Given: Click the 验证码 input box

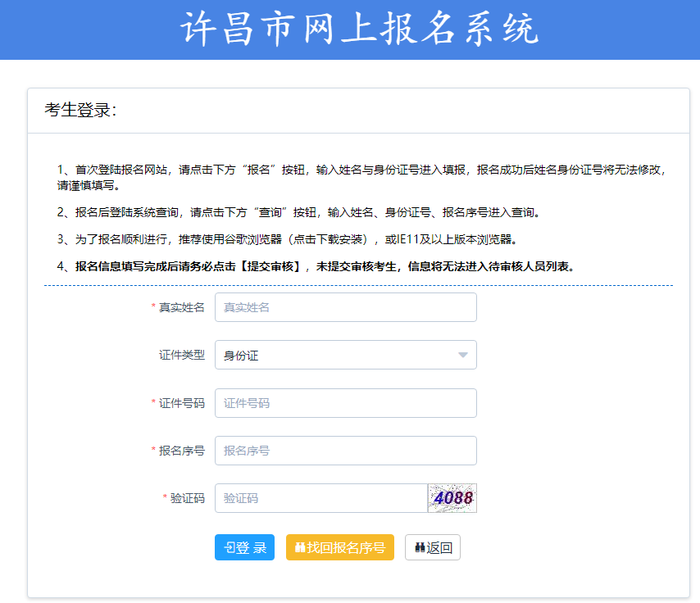Looking at the screenshot, I should 320,498.
